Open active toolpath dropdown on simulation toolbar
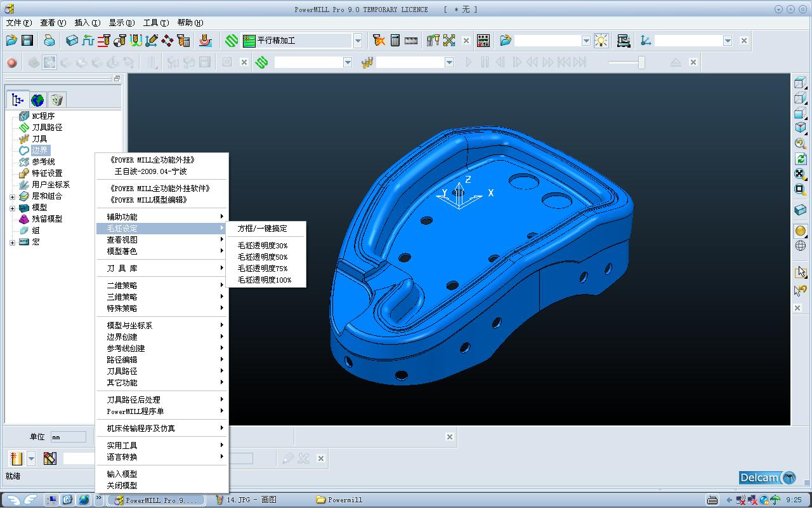 (x=348, y=62)
